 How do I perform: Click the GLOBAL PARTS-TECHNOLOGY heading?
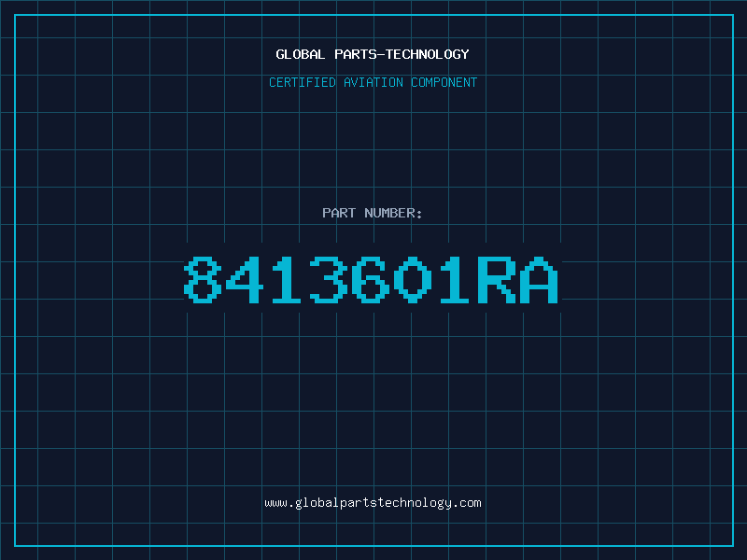pyautogui.click(x=373, y=54)
